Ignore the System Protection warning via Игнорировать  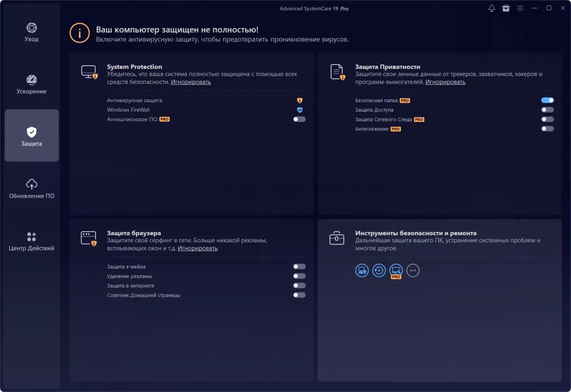click(x=191, y=82)
